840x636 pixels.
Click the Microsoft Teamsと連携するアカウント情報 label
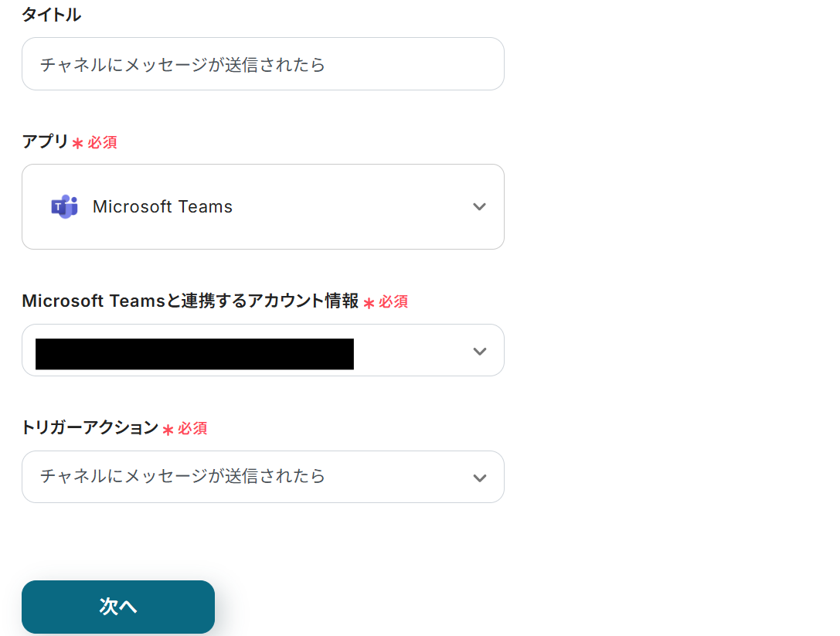click(190, 301)
